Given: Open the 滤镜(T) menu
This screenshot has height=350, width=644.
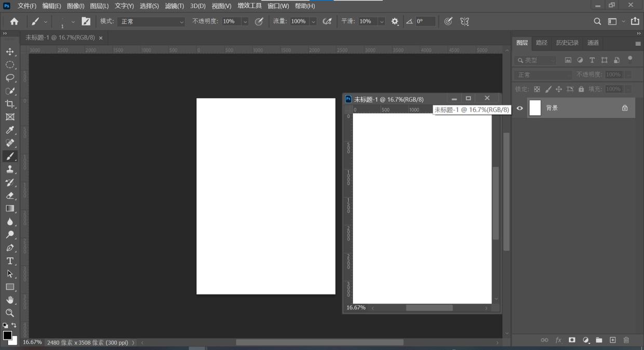Looking at the screenshot, I should point(174,6).
